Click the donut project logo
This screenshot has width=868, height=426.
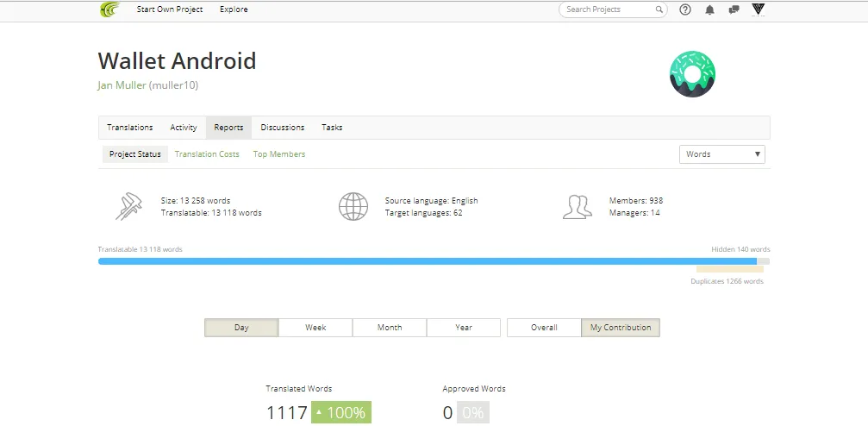(x=692, y=73)
